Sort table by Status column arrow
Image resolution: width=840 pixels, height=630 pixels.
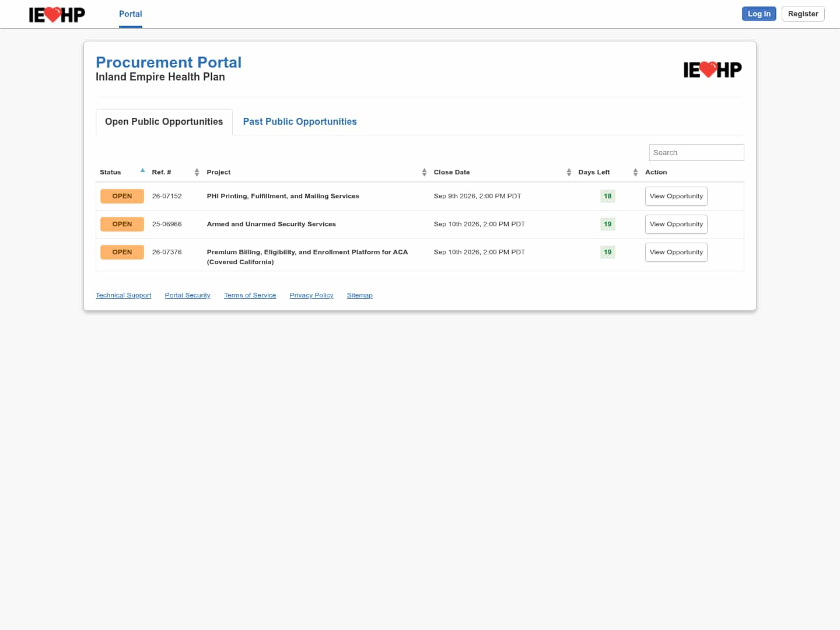[x=142, y=171]
